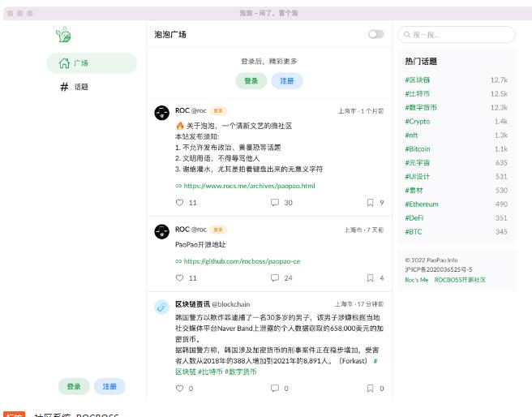Open link www.rocs.me/archives/paopao.html

coord(250,186)
